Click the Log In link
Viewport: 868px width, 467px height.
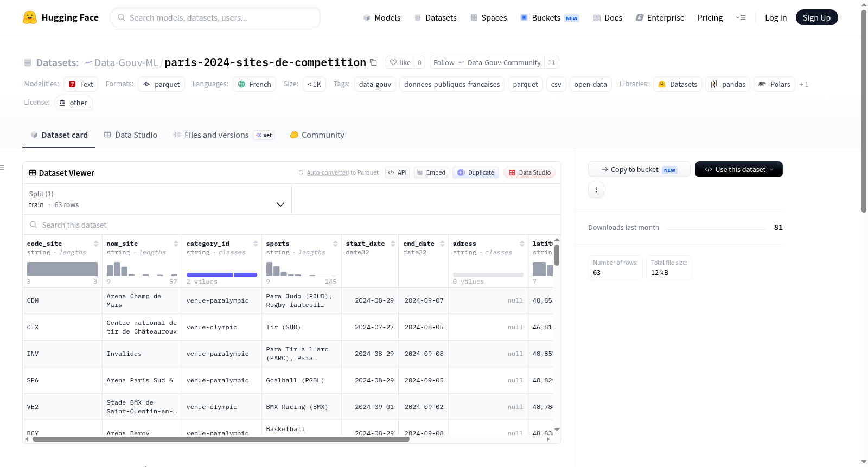click(x=776, y=17)
